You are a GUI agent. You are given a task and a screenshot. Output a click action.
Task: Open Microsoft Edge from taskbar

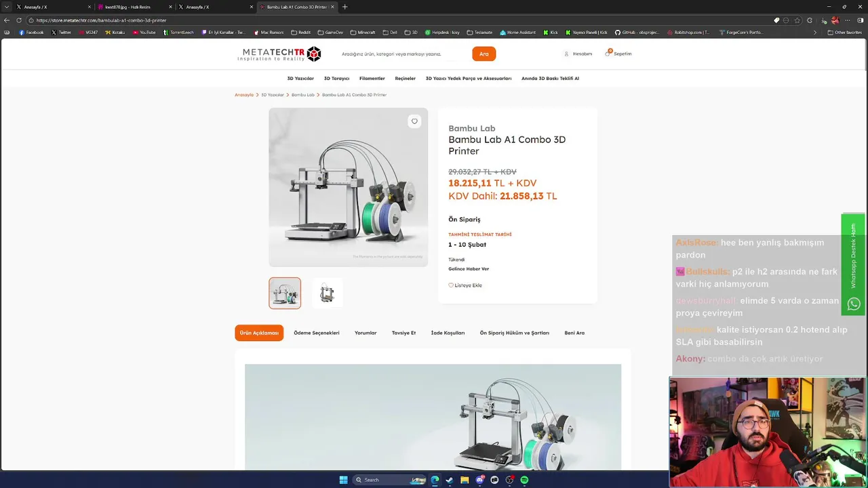[435, 480]
